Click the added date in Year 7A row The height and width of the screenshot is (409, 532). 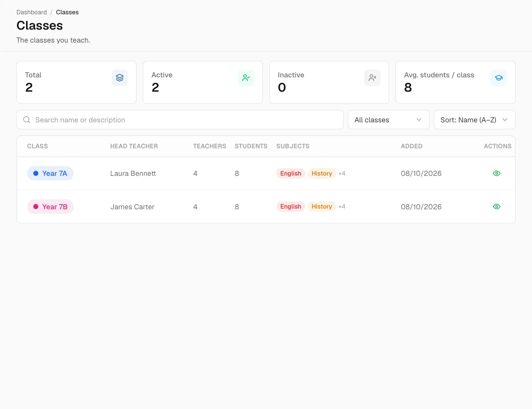pos(421,173)
